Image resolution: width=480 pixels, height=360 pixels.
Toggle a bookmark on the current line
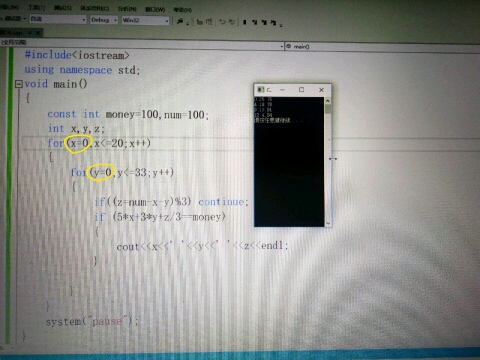pyautogui.click(x=245, y=22)
